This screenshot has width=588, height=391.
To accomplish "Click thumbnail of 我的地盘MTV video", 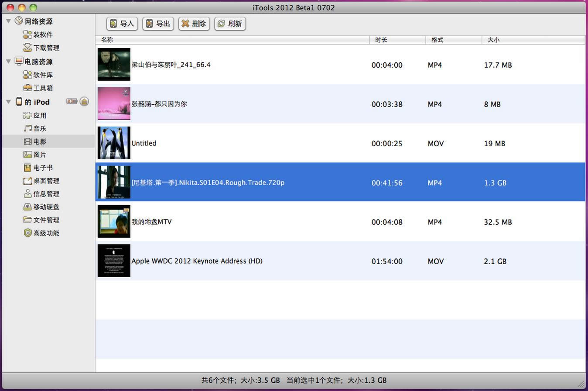I will point(114,221).
